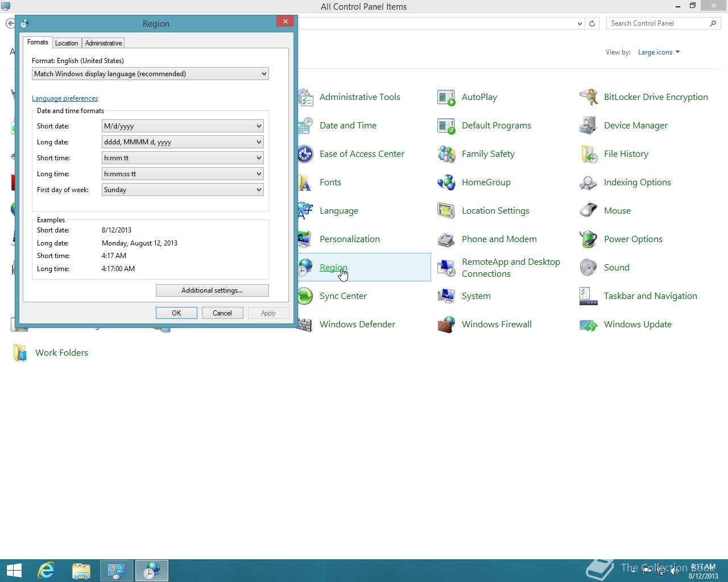Open the Windows Update icon
The width and height of the screenshot is (728, 582).
coord(589,325)
